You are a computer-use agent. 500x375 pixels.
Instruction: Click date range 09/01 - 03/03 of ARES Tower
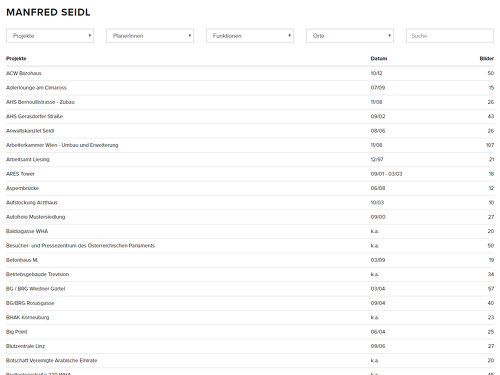point(386,174)
